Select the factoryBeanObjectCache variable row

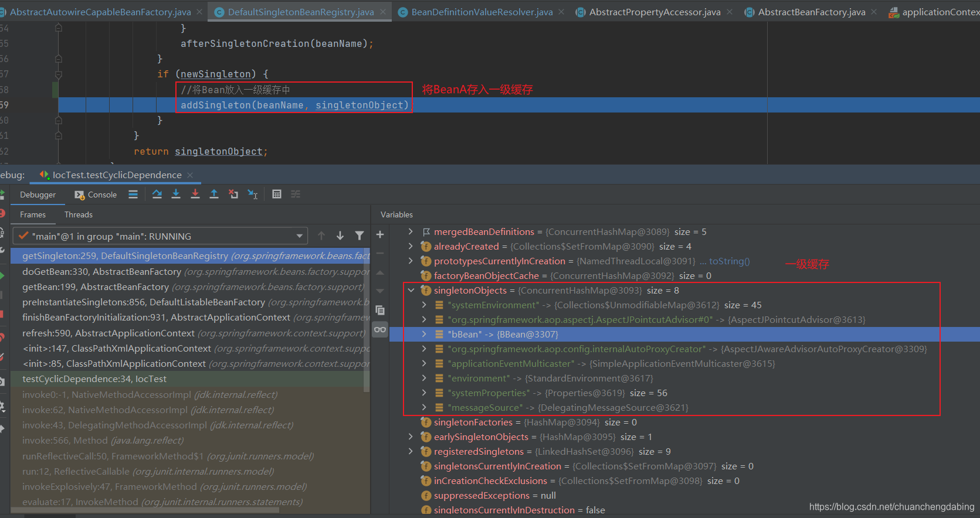tap(684, 275)
